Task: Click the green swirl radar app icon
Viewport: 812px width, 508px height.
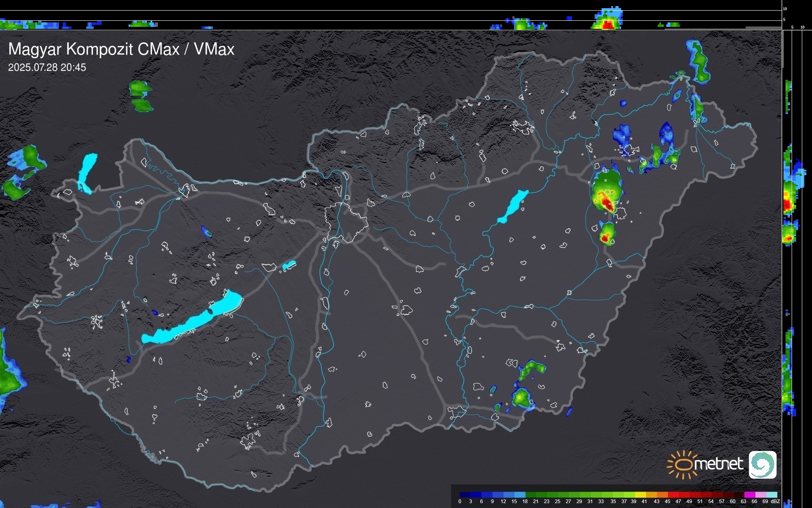Action: coord(762,464)
